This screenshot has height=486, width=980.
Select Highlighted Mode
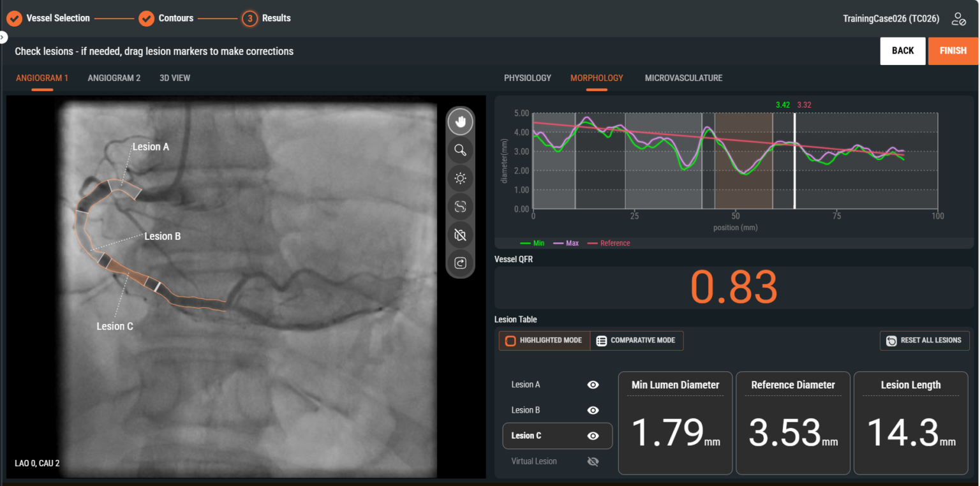coord(544,341)
